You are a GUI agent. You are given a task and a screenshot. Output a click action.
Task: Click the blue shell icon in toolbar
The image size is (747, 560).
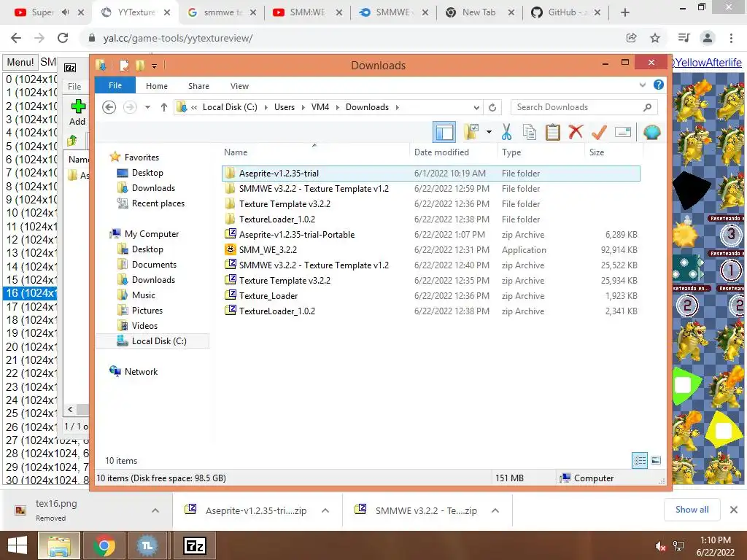[651, 132]
